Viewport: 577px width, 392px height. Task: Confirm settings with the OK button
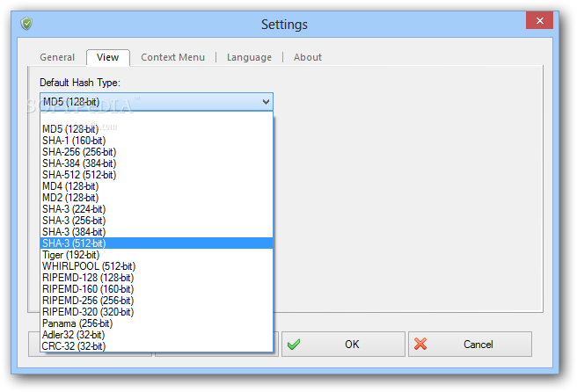343,345
